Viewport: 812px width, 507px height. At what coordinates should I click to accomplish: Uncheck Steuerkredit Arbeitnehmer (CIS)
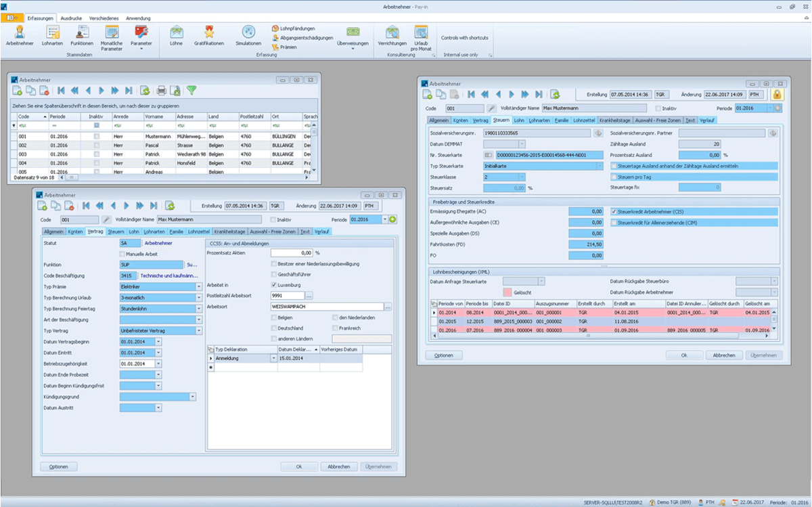click(614, 211)
